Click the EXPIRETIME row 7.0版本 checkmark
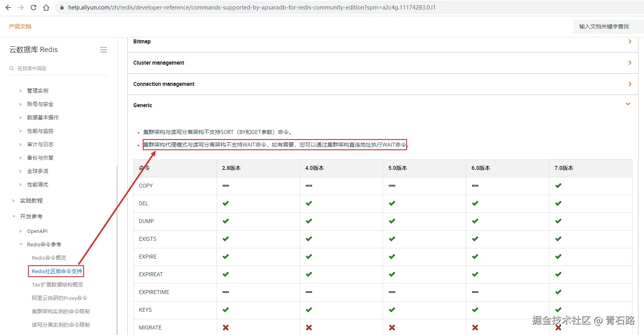This screenshot has width=644, height=335. pos(558,292)
